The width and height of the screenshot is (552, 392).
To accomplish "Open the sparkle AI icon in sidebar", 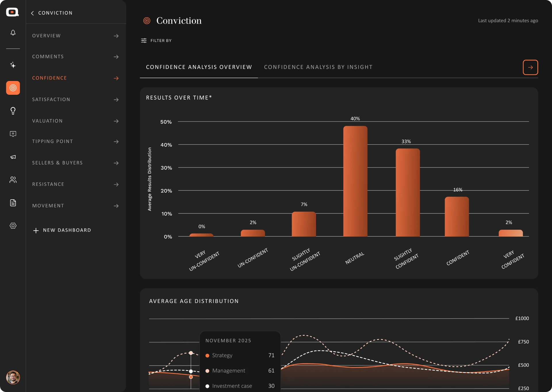I will click(13, 65).
